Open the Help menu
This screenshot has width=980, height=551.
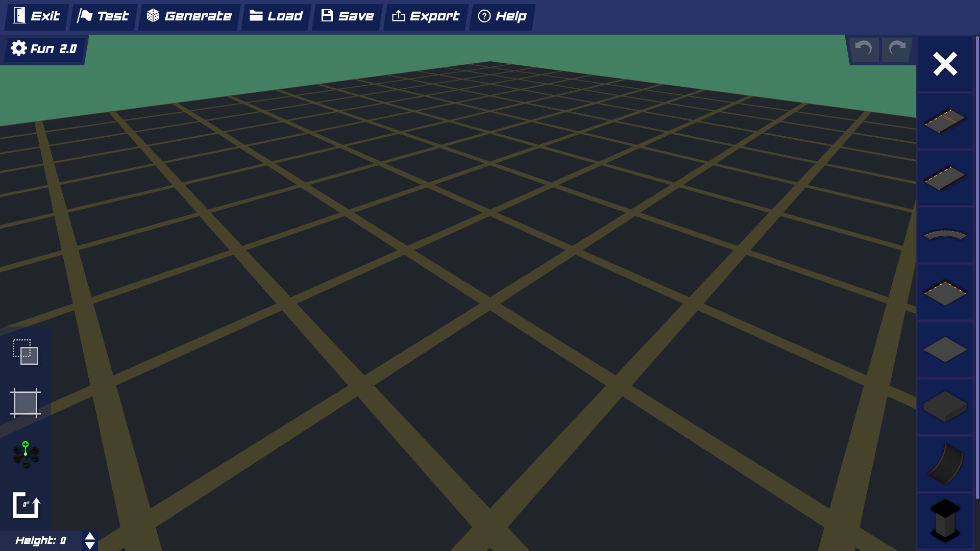pyautogui.click(x=502, y=16)
